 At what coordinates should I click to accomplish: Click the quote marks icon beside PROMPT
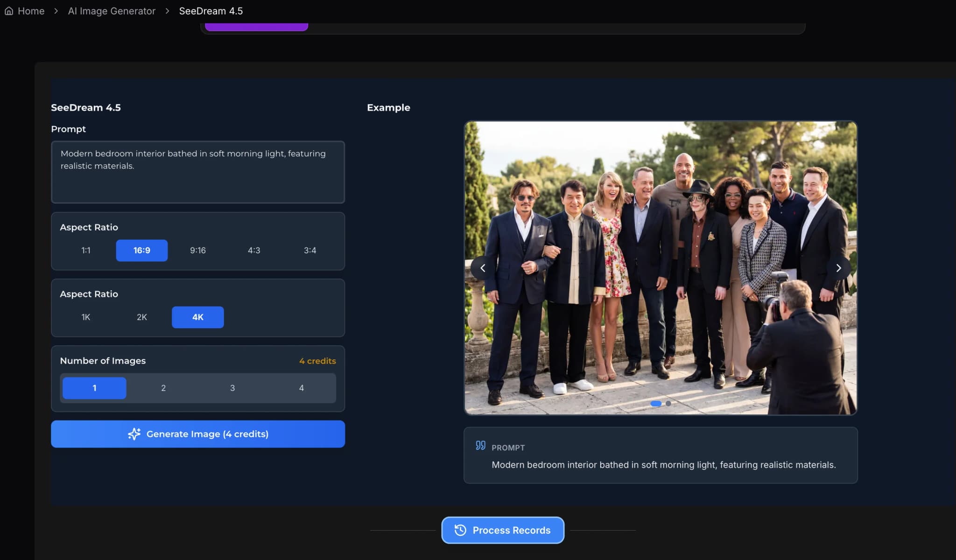point(480,446)
